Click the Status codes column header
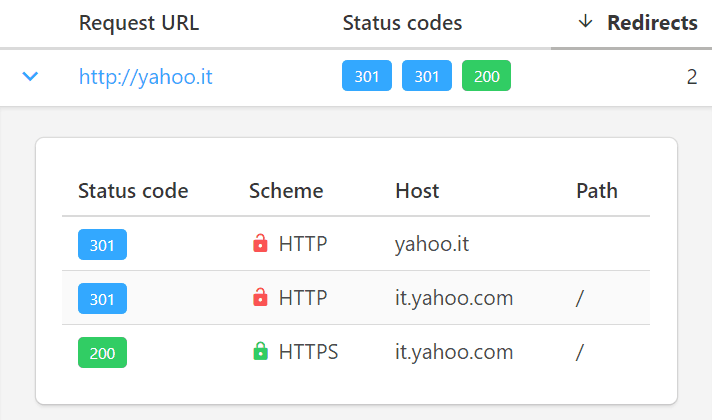The image size is (712, 420). [402, 23]
